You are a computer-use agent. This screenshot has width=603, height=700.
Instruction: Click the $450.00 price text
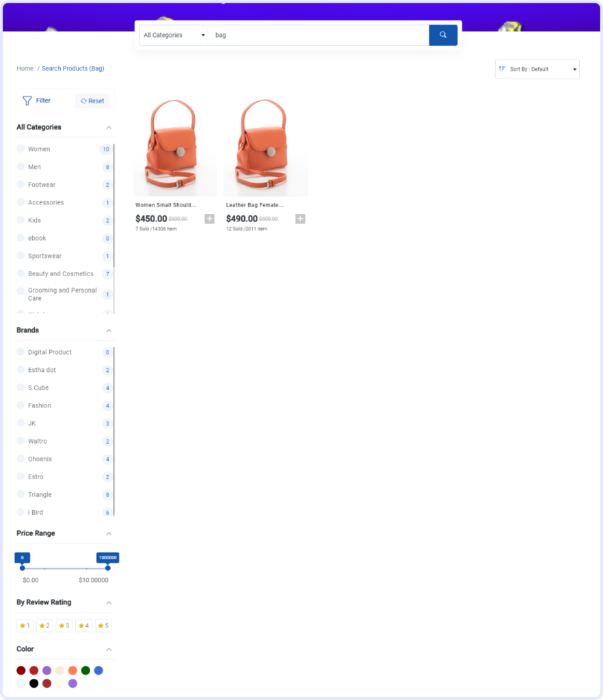[151, 219]
